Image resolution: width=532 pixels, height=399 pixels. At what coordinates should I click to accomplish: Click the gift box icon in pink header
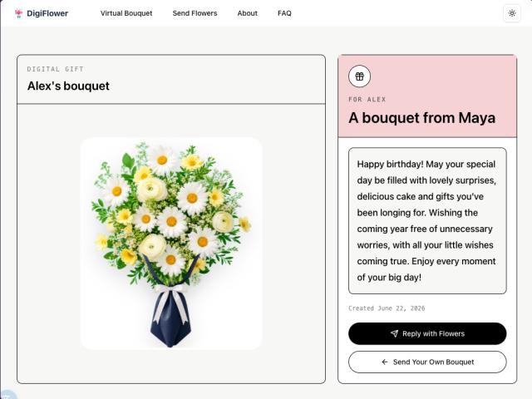360,76
